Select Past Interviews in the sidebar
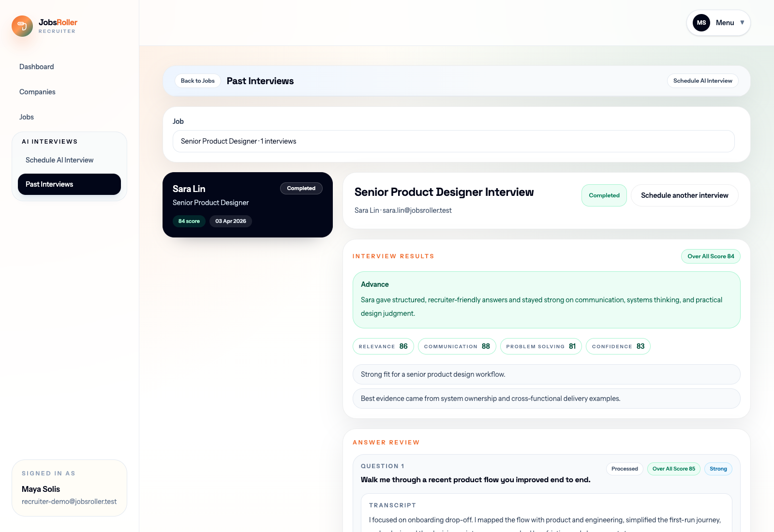Viewport: 774px width, 532px height. coord(69,184)
